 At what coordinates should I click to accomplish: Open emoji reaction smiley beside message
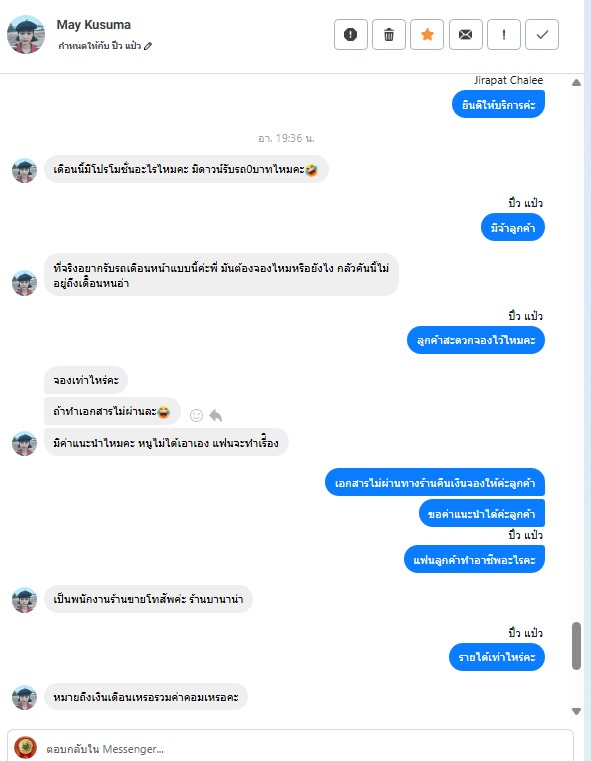coord(197,415)
